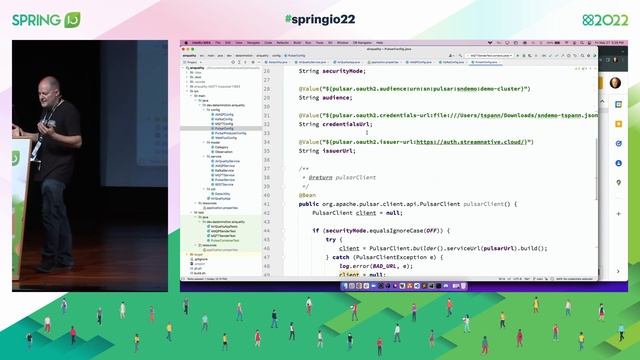Select PulsarService in the tree
Viewport: 640px width, 360px height.
pyautogui.click(x=223, y=180)
